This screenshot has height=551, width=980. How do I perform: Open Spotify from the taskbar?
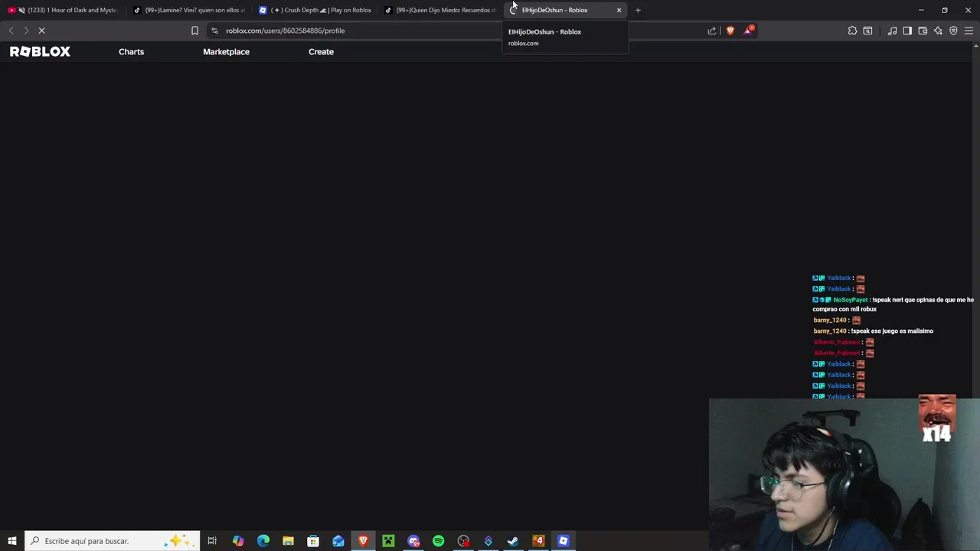coord(438,541)
